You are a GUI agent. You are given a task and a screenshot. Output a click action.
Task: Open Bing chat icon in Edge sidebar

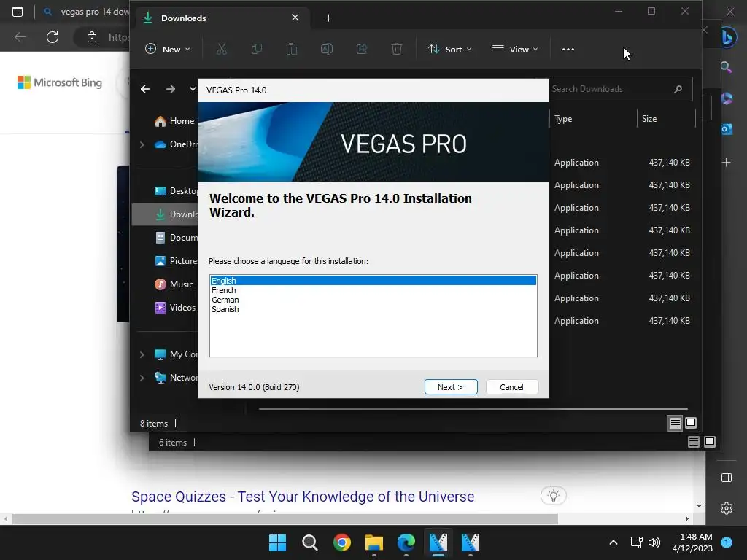(727, 37)
